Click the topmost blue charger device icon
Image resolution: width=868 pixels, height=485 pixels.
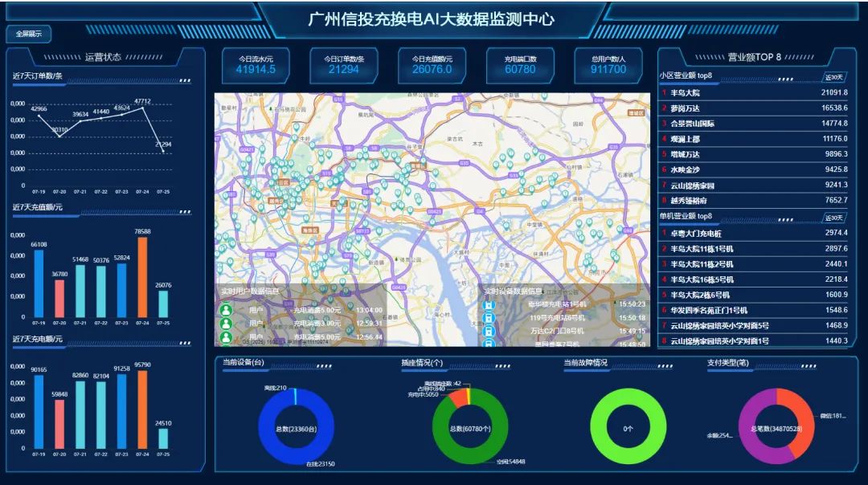[x=487, y=305]
